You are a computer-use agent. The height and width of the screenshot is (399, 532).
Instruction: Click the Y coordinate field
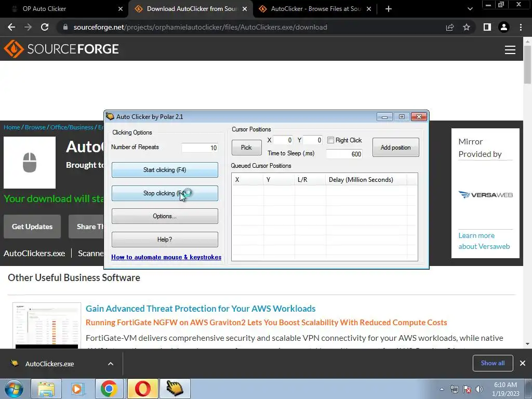click(x=312, y=140)
